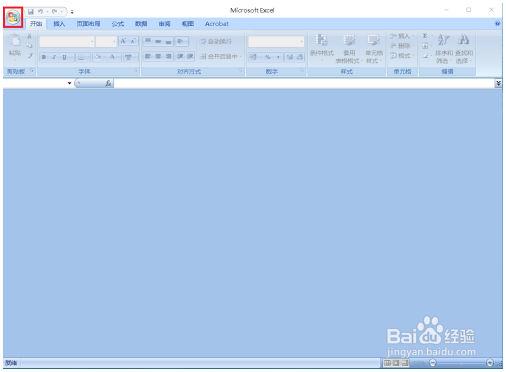Toggle the Italic formatting button
Viewport: 506px width, 372px height.
(54, 57)
